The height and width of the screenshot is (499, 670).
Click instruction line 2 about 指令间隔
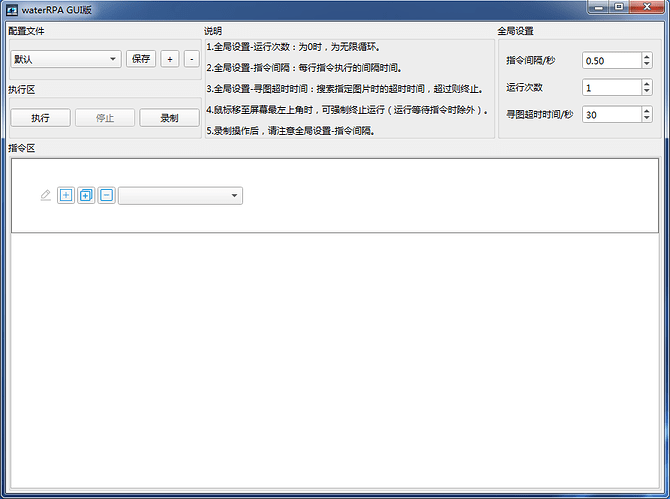(x=304, y=68)
